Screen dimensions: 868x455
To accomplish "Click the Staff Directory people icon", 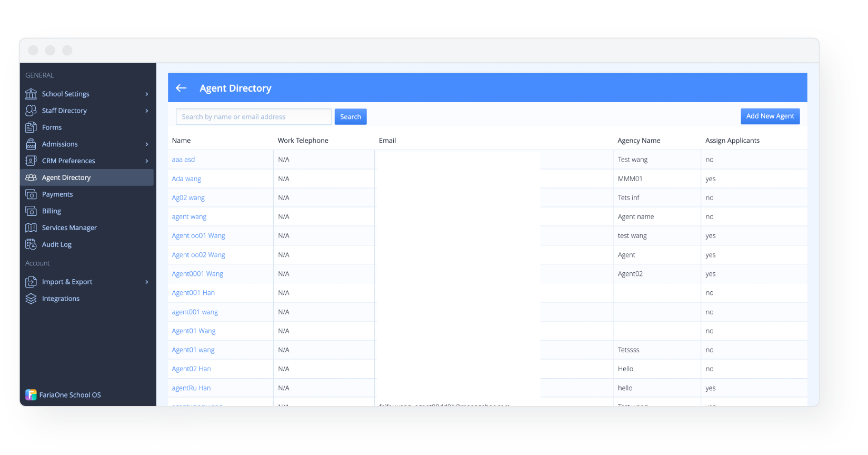I will point(31,111).
